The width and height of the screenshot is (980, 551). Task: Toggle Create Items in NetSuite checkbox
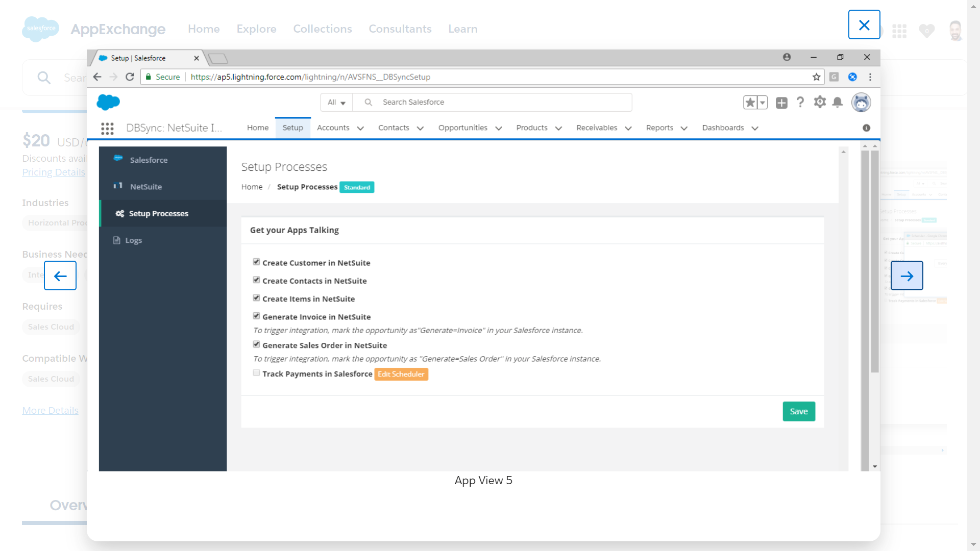click(256, 297)
